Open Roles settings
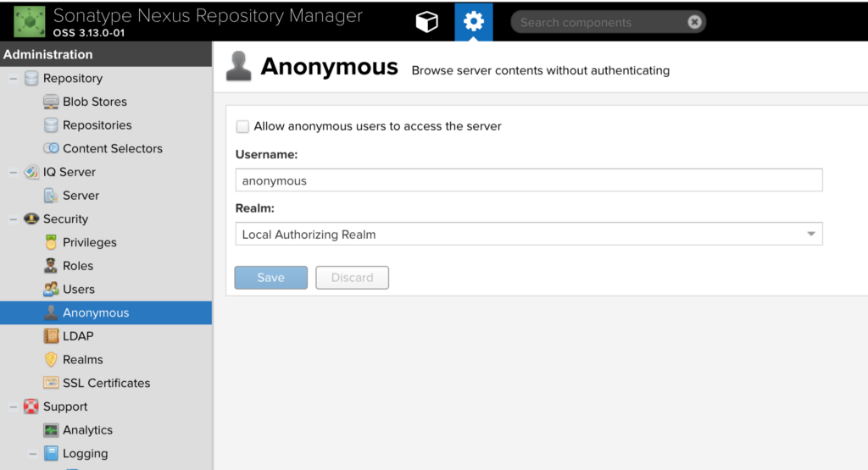Screen dimensions: 868x470 tap(77, 265)
